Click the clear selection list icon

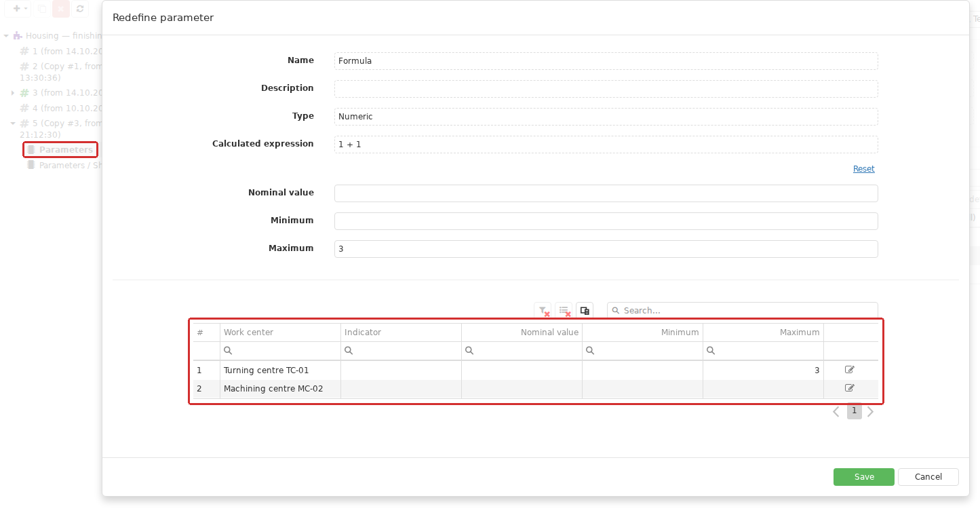coord(564,311)
